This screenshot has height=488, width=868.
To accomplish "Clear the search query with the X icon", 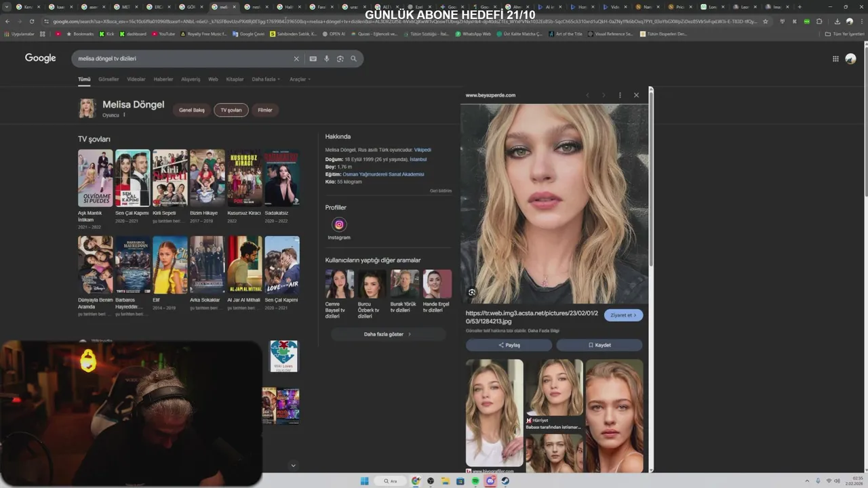I will 296,59.
